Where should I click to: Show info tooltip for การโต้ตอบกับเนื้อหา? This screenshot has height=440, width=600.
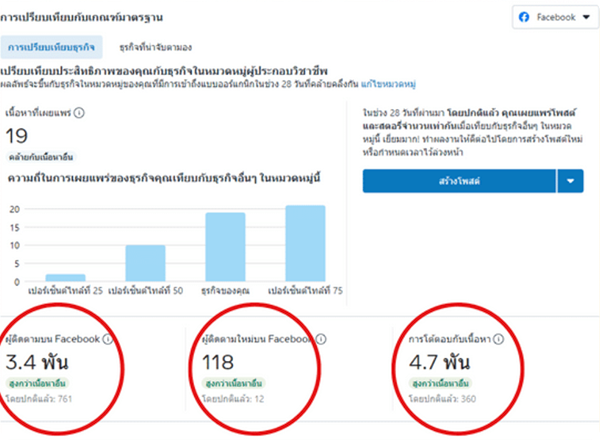click(498, 340)
